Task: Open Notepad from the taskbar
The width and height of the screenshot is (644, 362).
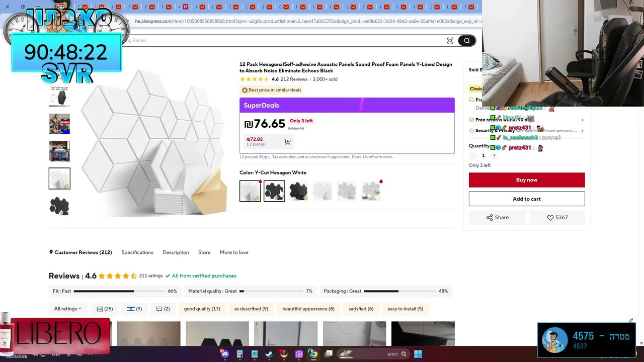Action: 255,354
